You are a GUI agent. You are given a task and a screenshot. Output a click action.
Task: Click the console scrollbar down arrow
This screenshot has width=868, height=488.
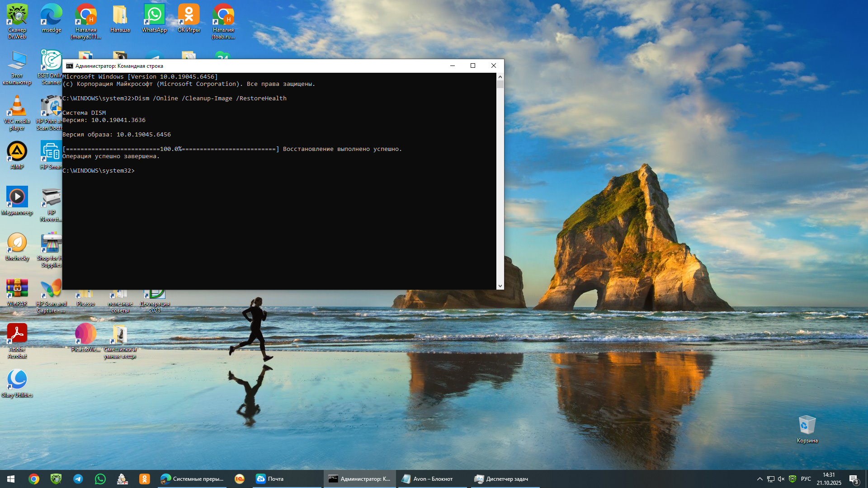[x=500, y=286]
